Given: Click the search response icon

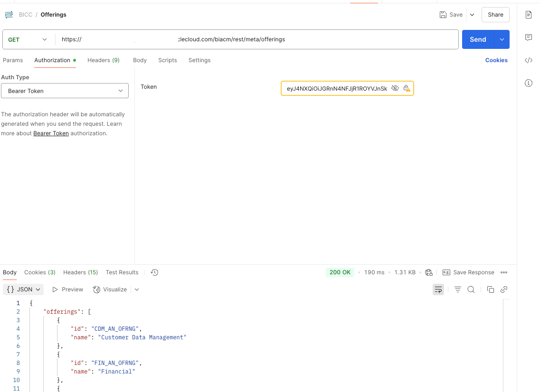Looking at the screenshot, I should point(471,289).
